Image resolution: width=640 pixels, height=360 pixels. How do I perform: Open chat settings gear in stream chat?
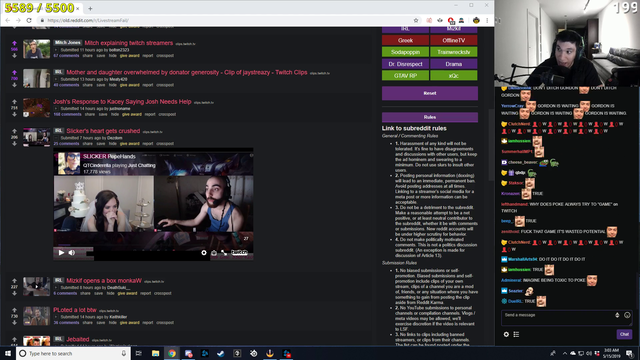[506, 334]
